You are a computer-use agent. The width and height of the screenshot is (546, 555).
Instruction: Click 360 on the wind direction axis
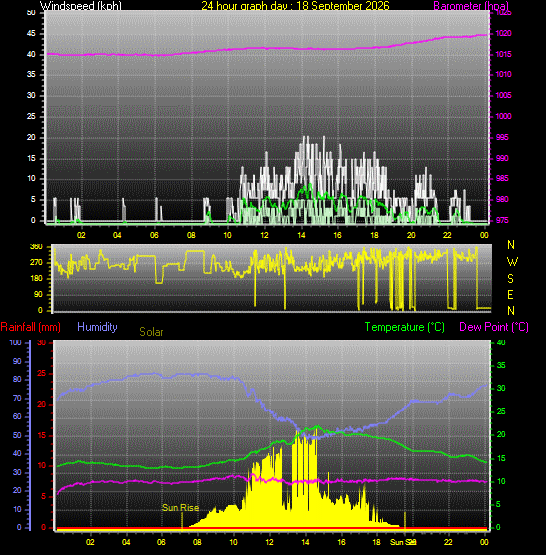(36, 246)
